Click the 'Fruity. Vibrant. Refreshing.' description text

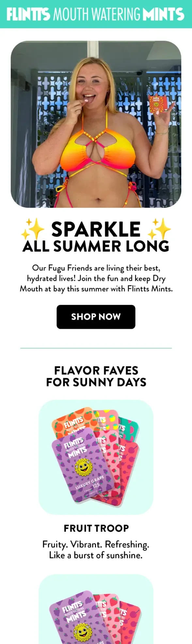(96, 545)
